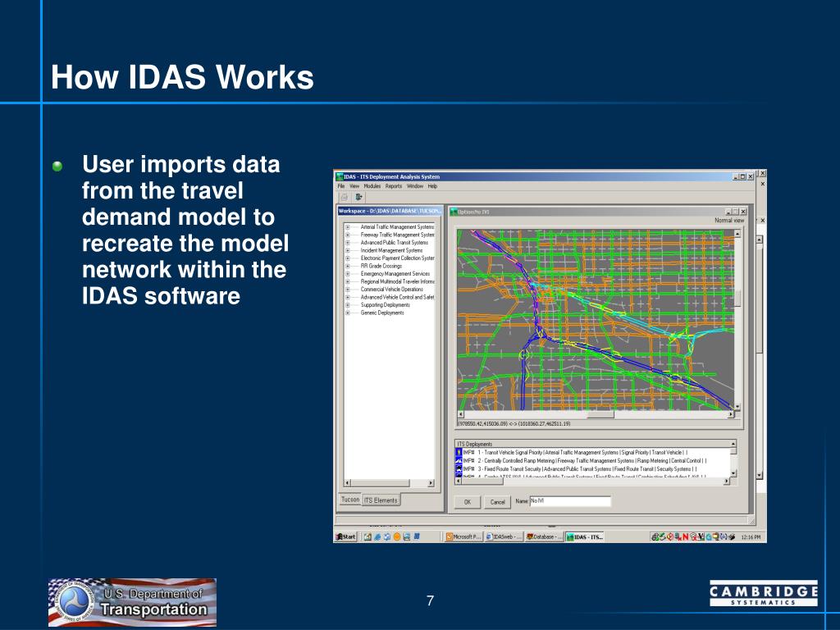The width and height of the screenshot is (840, 630).
Task: Click tree panel horizontal scrollbar left arrow
Action: coord(347,483)
